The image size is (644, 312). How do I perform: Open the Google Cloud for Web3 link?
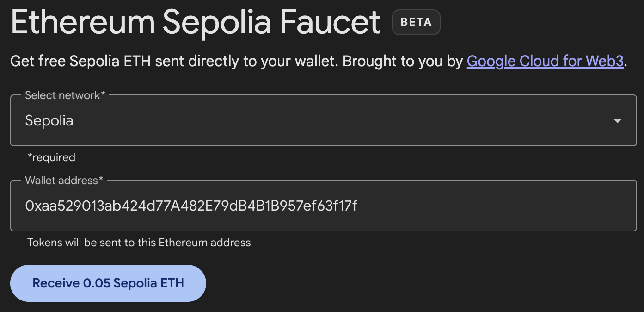(x=545, y=61)
